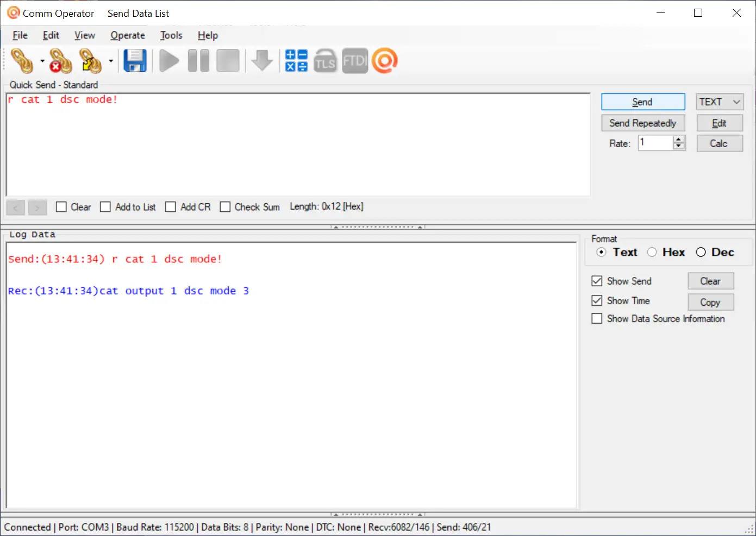Expand the open connection dropdown arrow
Image resolution: width=756 pixels, height=536 pixels.
click(x=42, y=61)
